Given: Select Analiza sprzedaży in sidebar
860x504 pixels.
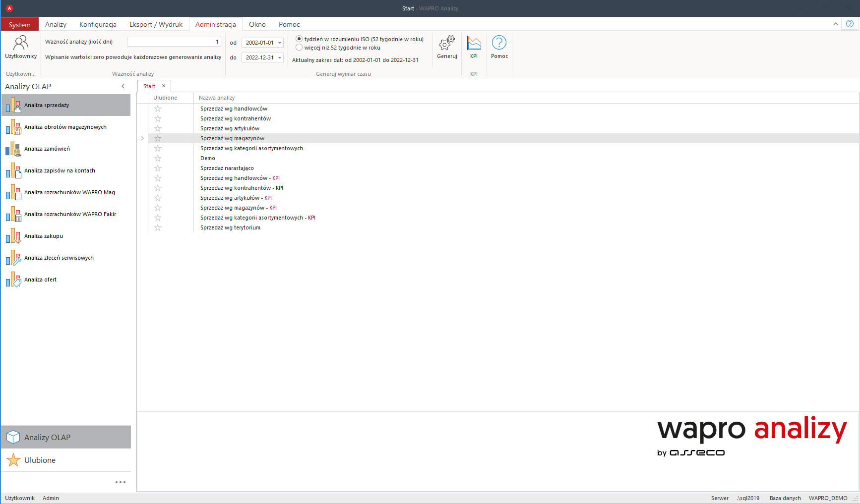Looking at the screenshot, I should 66,105.
